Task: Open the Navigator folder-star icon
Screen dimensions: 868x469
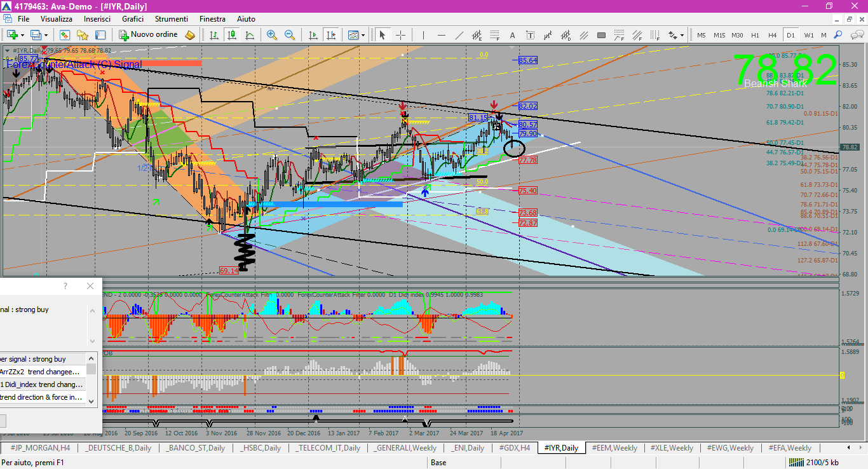Action: coord(82,35)
